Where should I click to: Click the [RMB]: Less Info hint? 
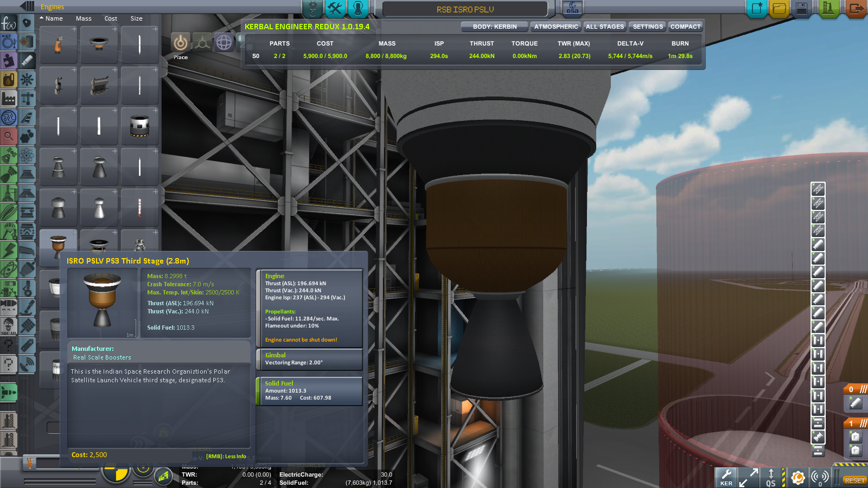pyautogui.click(x=226, y=457)
